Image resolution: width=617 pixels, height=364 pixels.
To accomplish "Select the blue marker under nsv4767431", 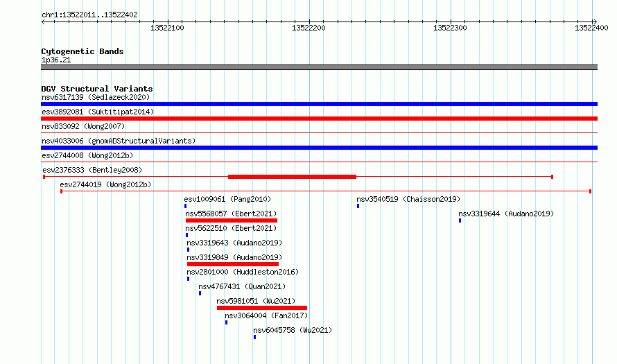I will click(x=200, y=293).
